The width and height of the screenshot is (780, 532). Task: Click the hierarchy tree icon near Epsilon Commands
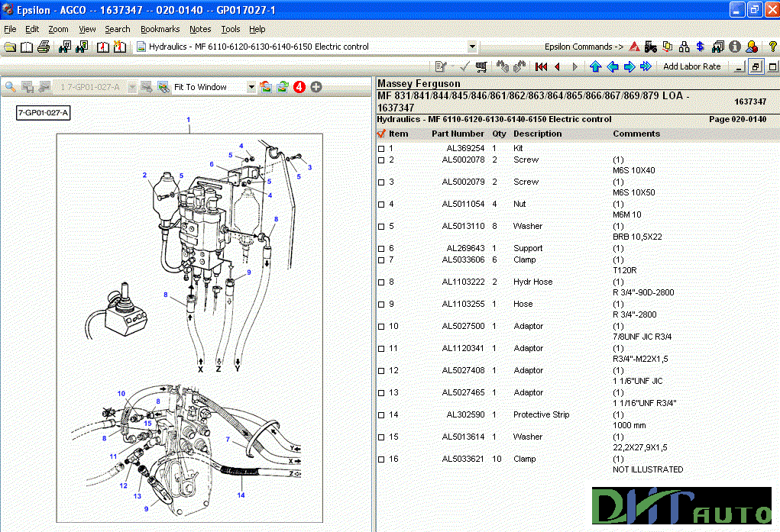tap(685, 47)
